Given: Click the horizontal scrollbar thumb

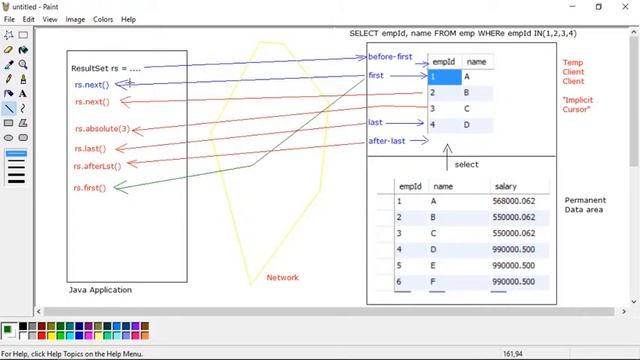Looking at the screenshot, I should [x=329, y=311].
